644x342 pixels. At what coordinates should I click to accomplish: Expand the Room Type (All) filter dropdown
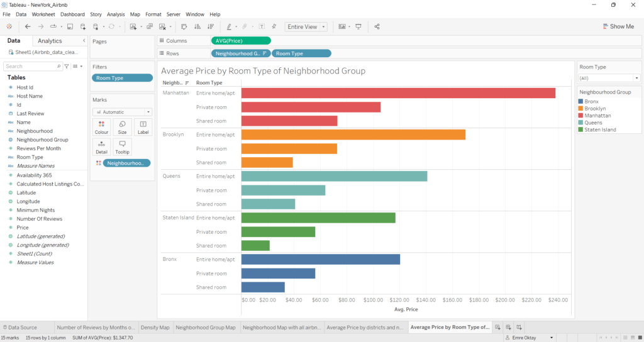(609, 78)
